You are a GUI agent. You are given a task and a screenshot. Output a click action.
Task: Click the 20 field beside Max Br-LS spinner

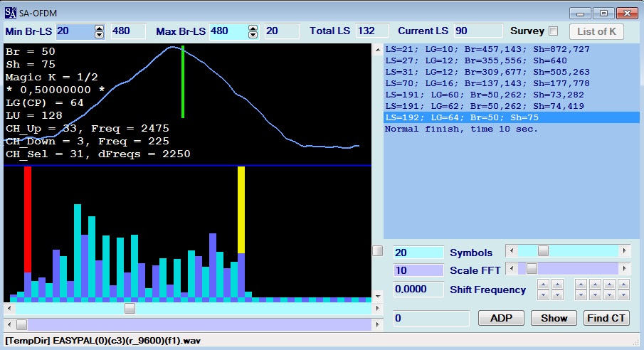pos(282,31)
